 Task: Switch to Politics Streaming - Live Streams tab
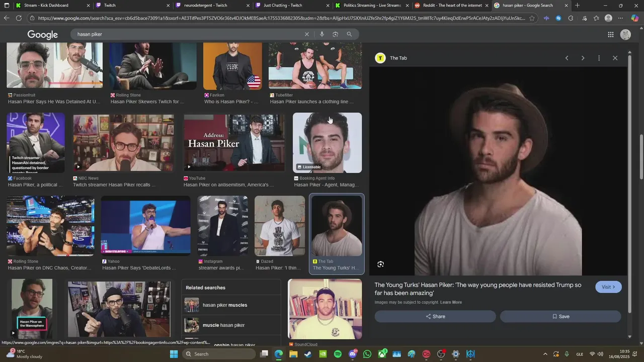[372, 6]
